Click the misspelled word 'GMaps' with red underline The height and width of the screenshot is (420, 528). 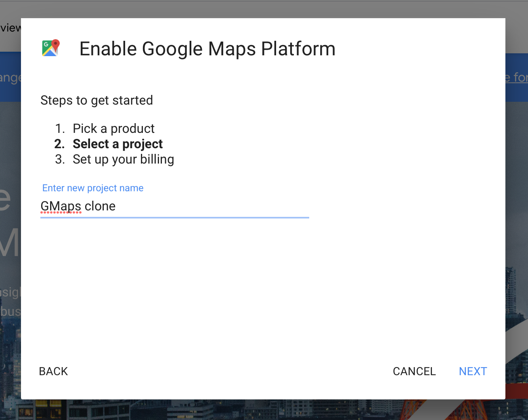tap(61, 206)
